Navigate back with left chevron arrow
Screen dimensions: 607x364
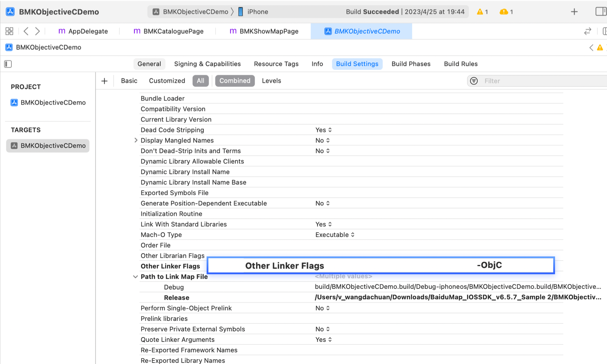(x=26, y=31)
